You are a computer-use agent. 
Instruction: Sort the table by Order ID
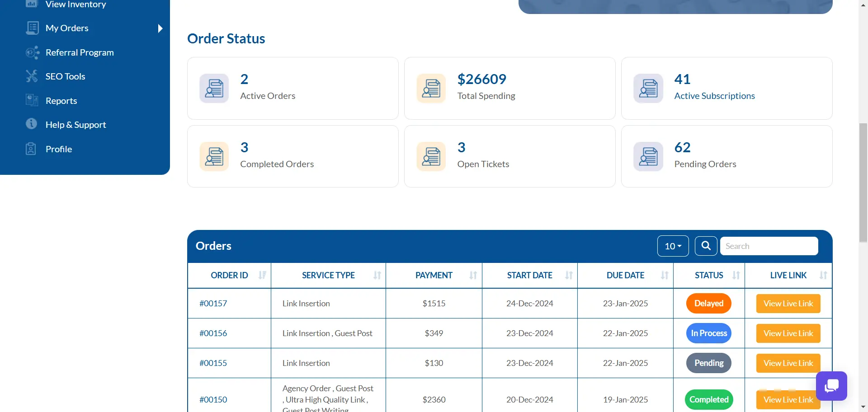click(262, 275)
